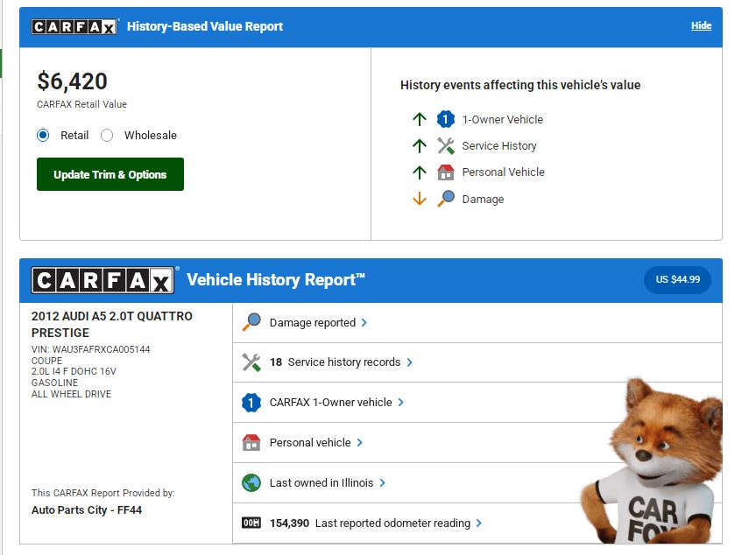Click the globe icon for Last owned in Illinois
This screenshot has height=555, width=756.
[251, 483]
